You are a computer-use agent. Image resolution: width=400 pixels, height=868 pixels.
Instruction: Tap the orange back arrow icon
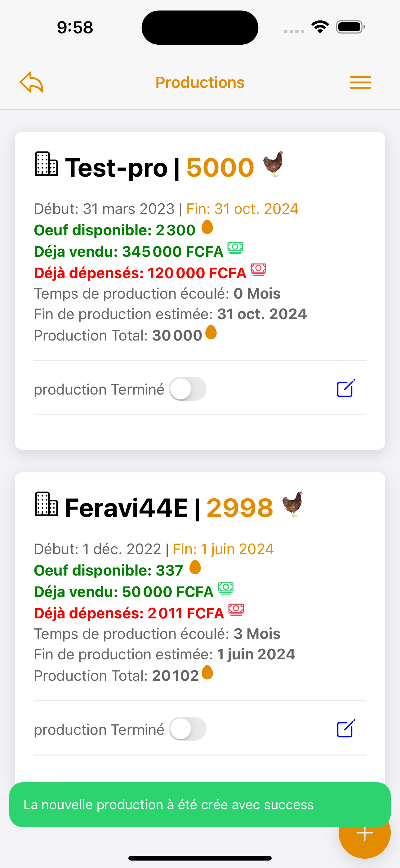pos(31,82)
